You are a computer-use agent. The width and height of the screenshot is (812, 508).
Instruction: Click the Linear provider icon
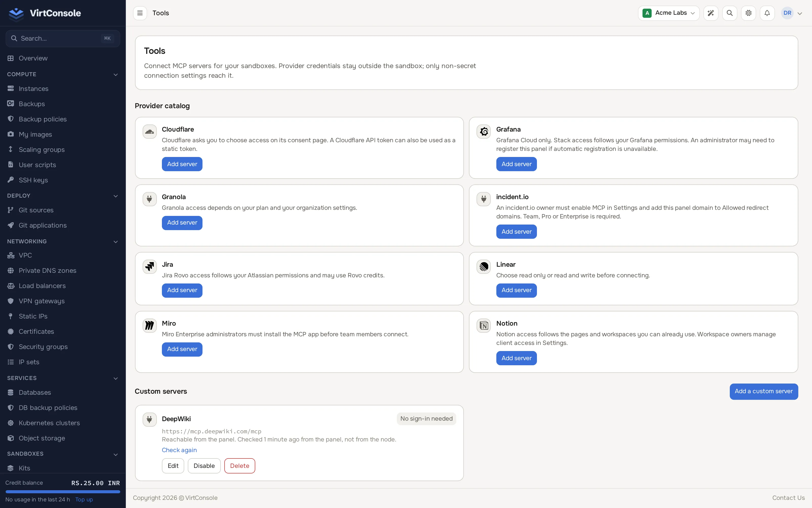tap(483, 266)
